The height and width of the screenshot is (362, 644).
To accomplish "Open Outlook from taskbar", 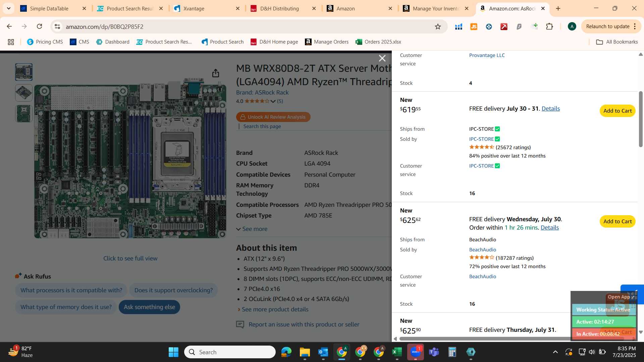I will (323, 352).
